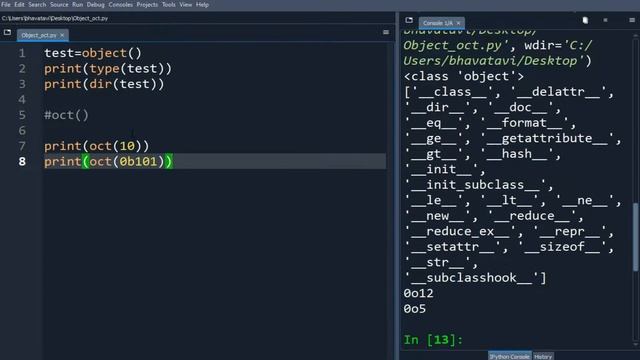Click '__sizeof__' in the console output
640x360 pixels.
pos(562,247)
